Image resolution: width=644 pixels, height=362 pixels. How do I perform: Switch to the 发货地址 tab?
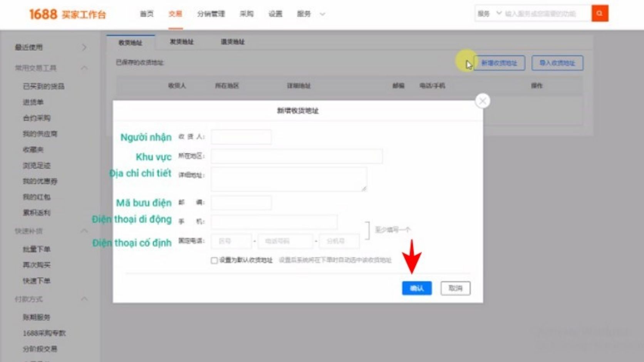pos(182,42)
